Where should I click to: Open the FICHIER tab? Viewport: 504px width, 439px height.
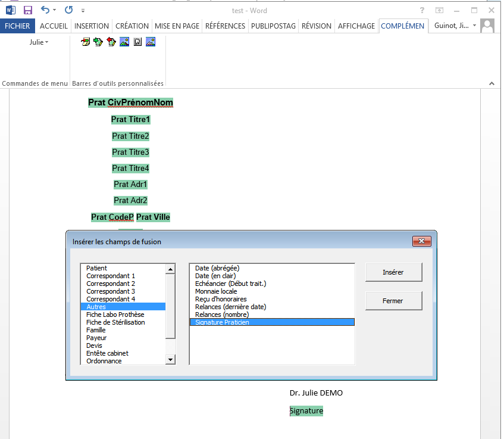click(x=17, y=26)
